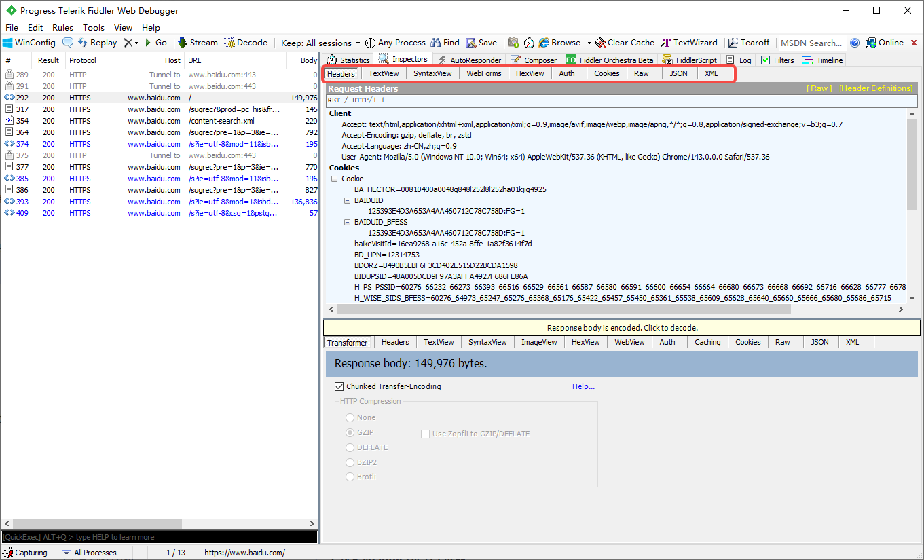Switch to the Statistics tab
The height and width of the screenshot is (560, 924).
tap(348, 60)
